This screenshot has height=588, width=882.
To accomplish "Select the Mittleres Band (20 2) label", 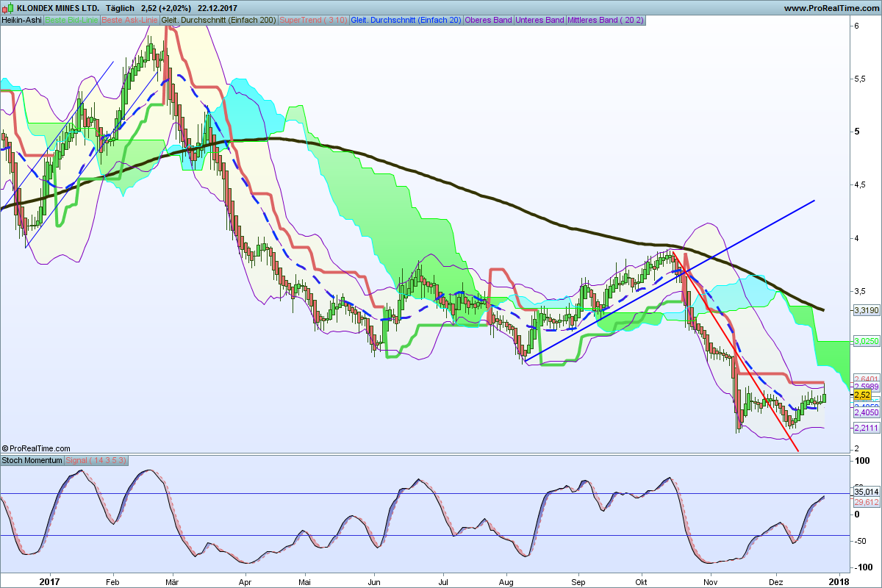I will 606,20.
